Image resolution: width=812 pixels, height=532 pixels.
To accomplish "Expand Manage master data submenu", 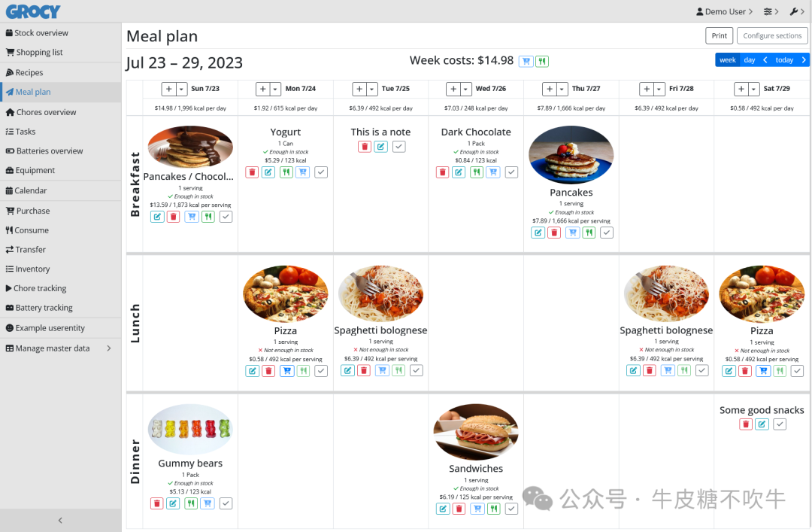I will (61, 348).
